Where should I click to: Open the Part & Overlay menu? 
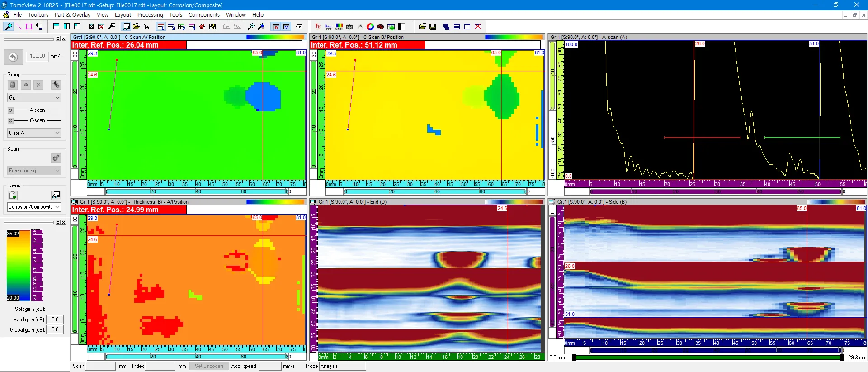pos(72,14)
